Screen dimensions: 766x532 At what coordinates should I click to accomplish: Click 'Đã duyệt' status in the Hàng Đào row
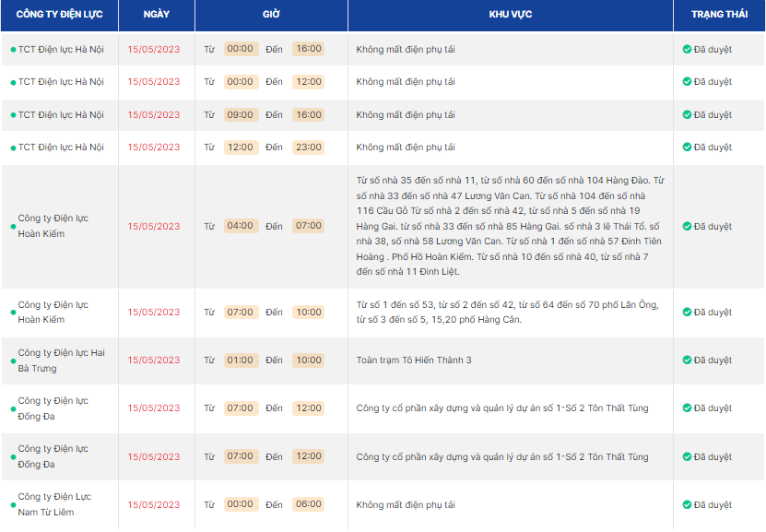point(713,226)
